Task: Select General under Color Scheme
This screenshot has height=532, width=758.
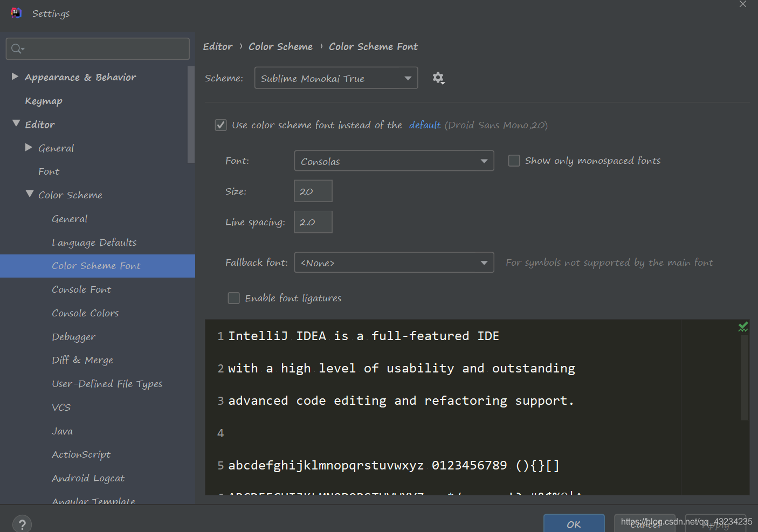Action: (x=70, y=219)
